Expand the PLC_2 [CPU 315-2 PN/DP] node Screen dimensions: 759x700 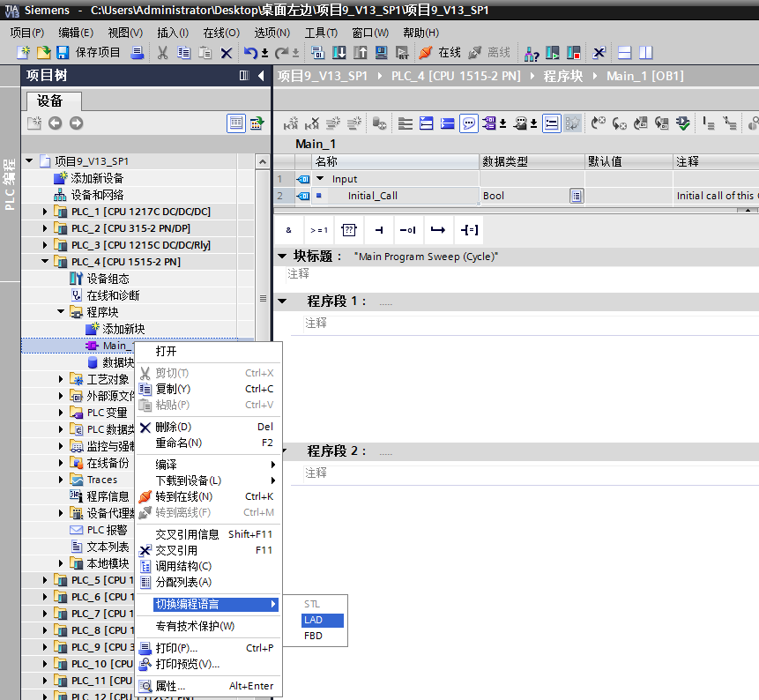point(45,228)
